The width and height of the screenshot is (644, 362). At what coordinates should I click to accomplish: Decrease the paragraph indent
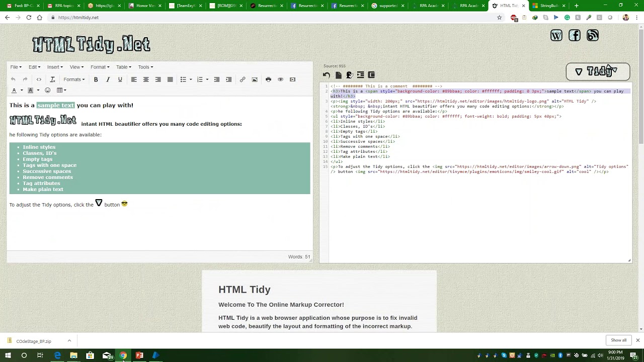click(216, 79)
